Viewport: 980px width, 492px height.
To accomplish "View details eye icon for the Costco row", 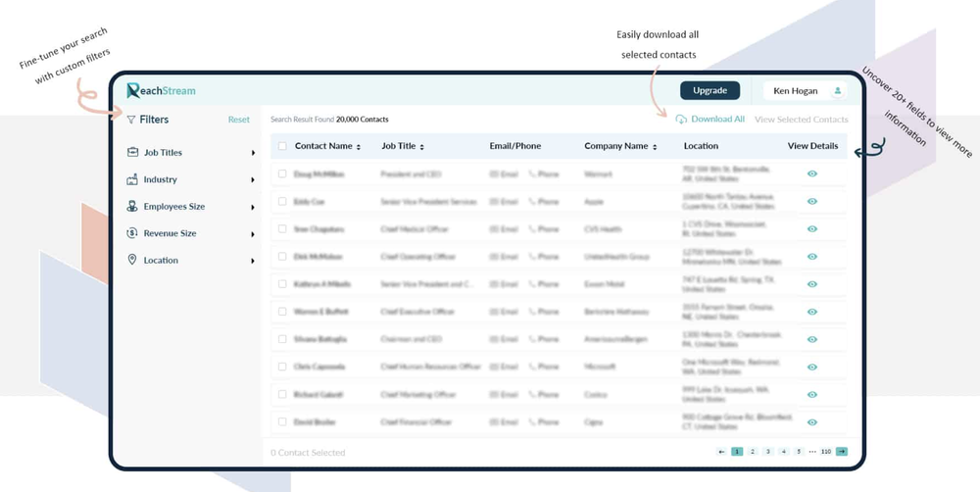I will [x=811, y=394].
